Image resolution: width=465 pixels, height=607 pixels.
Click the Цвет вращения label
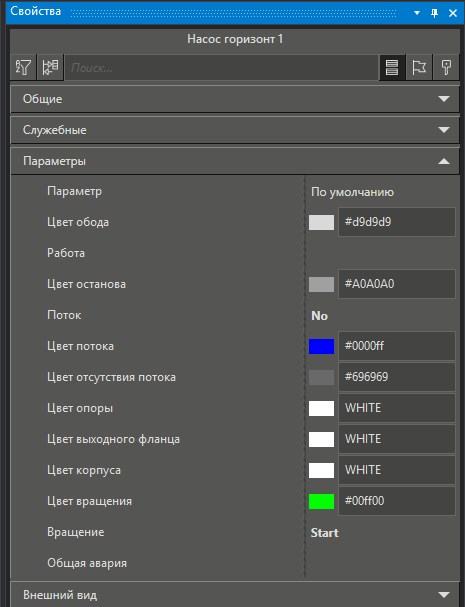[x=89, y=501]
